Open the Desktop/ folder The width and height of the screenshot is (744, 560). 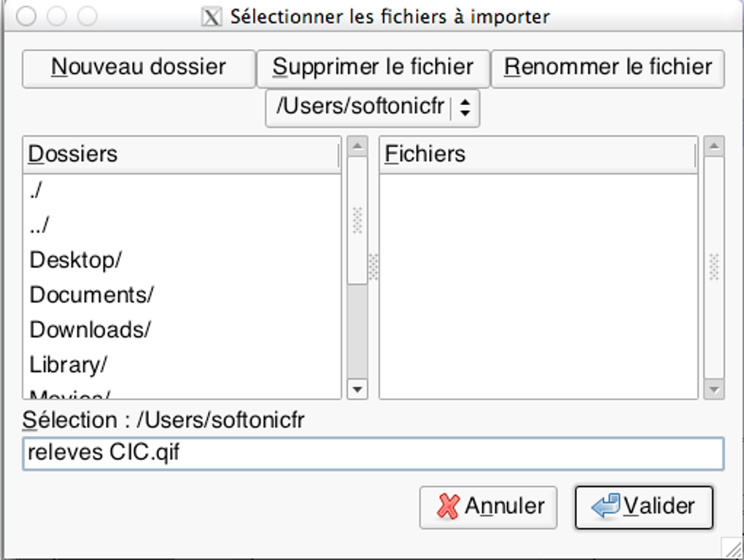point(76,260)
